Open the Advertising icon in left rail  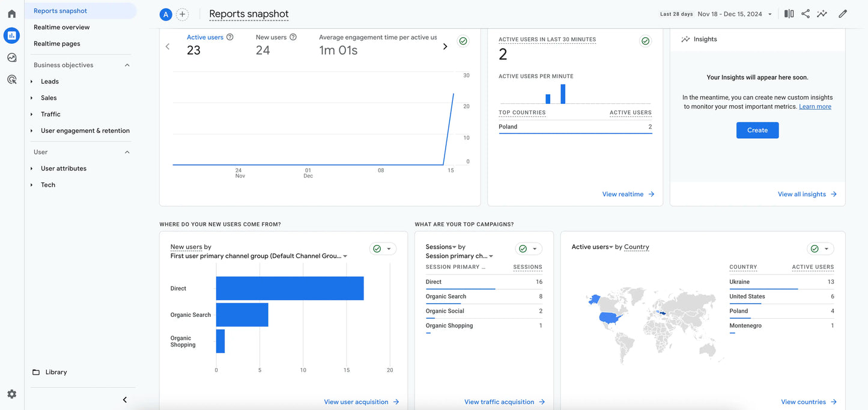11,79
